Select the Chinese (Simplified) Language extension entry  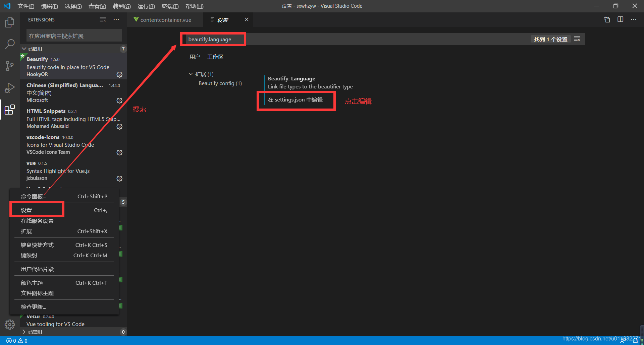(73, 92)
